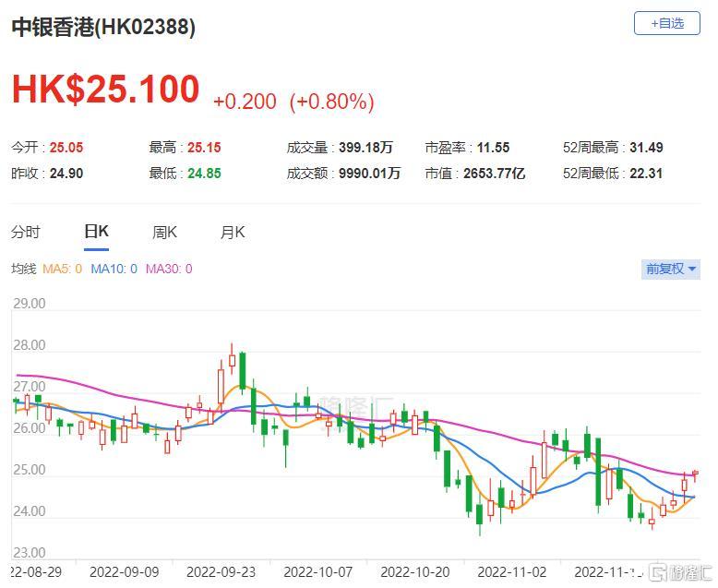This screenshot has width=718, height=588.
Task: Click the latest candlestick at chart's right end
Action: click(695, 474)
